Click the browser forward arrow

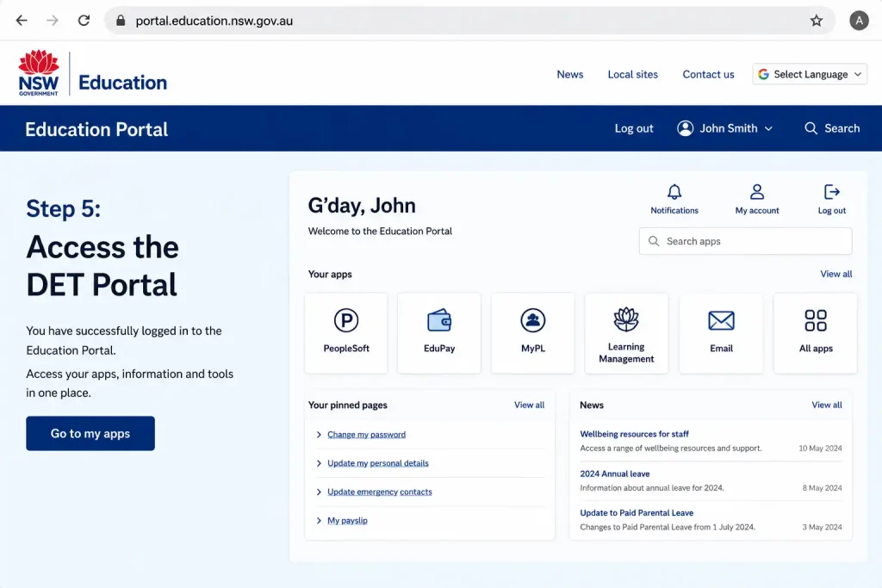pyautogui.click(x=53, y=21)
